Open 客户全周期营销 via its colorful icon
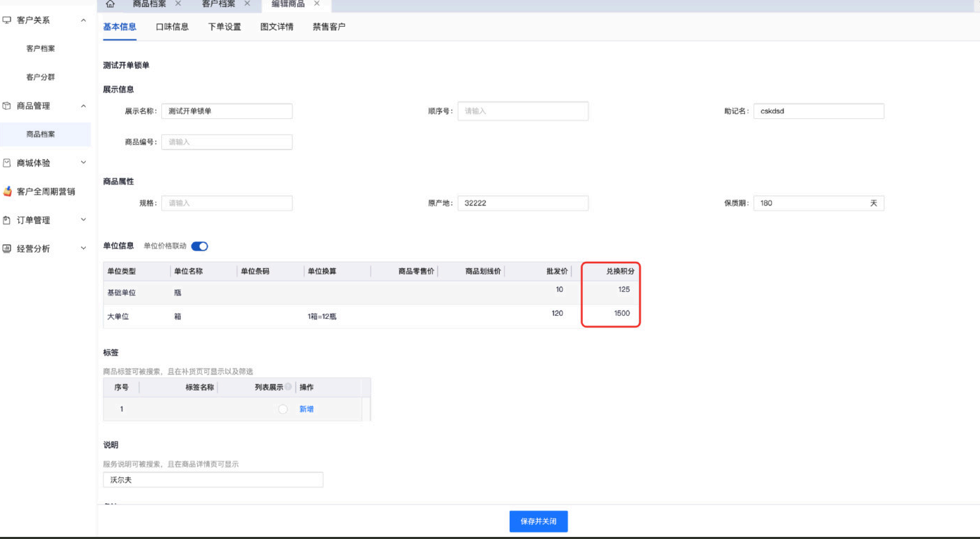 coord(8,191)
